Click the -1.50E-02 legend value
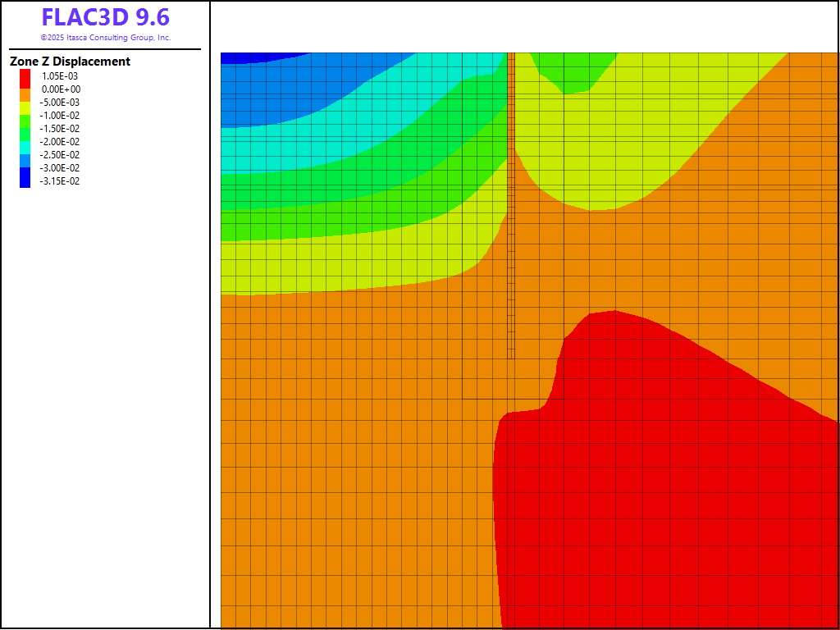Image resolution: width=840 pixels, height=630 pixels. tap(61, 128)
